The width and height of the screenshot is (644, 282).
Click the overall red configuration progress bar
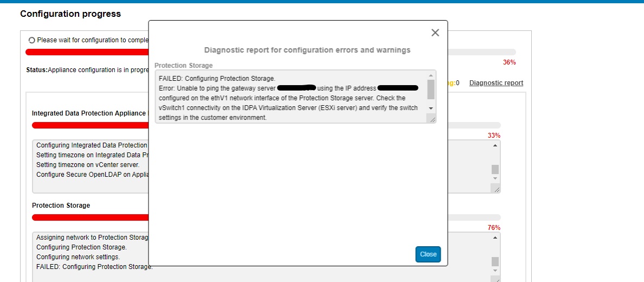pyautogui.click(x=87, y=52)
